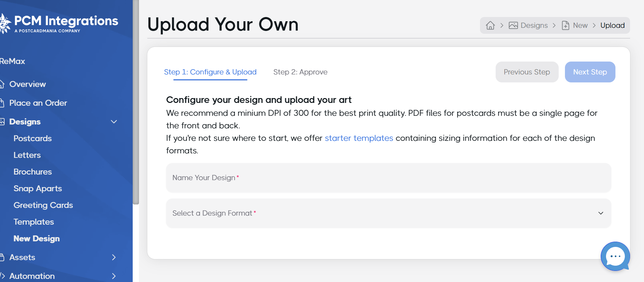The width and height of the screenshot is (644, 282).
Task: Click the Upload Your Own heading
Action: point(223,24)
